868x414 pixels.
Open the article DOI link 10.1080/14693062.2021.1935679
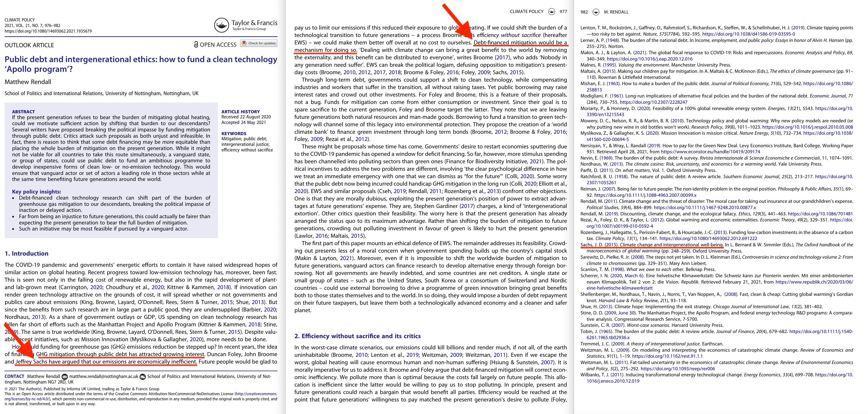point(48,31)
